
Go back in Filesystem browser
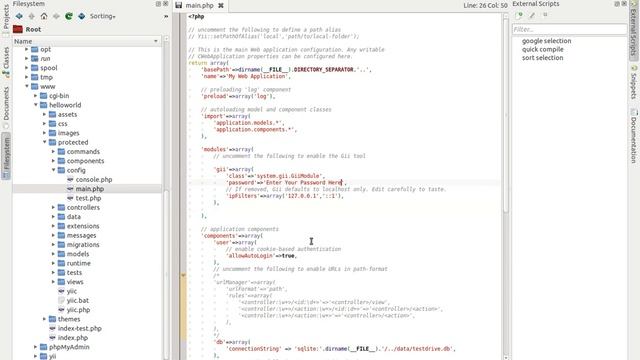(19, 16)
